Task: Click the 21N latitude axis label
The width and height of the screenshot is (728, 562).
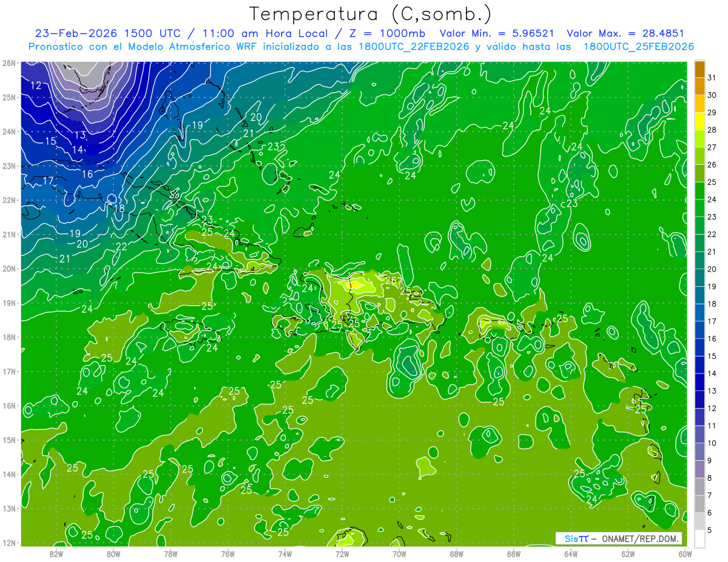Action: point(9,235)
